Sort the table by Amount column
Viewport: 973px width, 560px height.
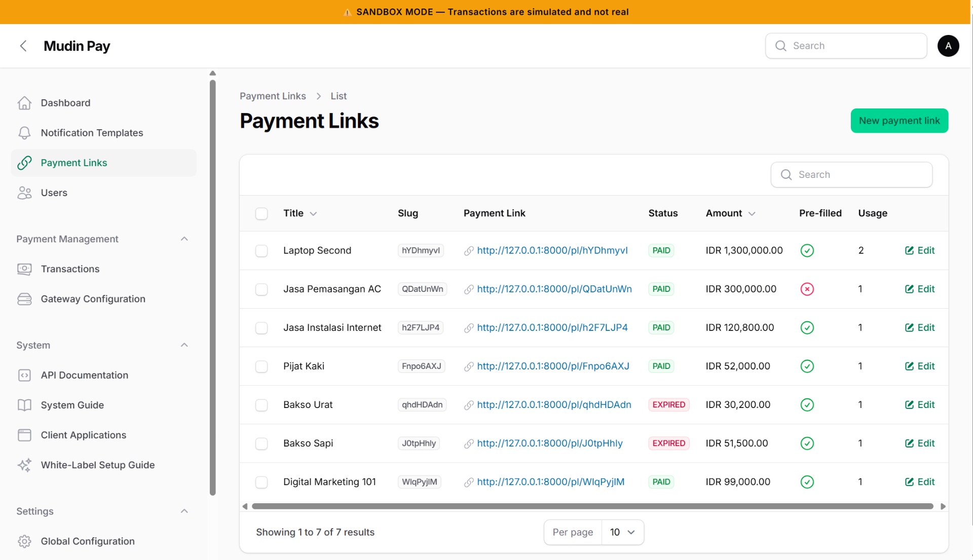pyautogui.click(x=730, y=213)
